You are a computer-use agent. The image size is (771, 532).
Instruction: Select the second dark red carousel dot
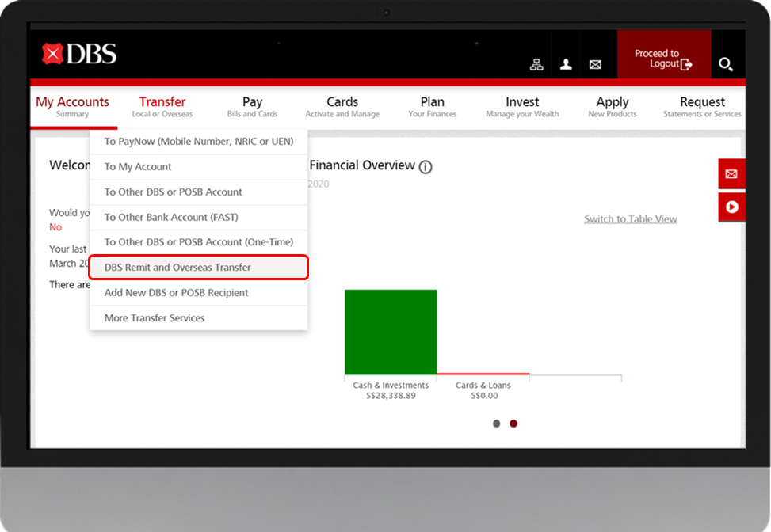[513, 424]
